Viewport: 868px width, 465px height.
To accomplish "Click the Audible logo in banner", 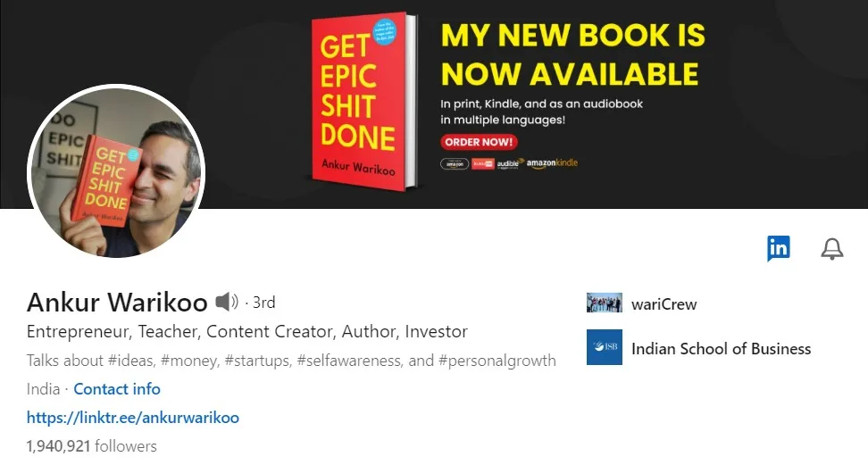I will (x=509, y=163).
